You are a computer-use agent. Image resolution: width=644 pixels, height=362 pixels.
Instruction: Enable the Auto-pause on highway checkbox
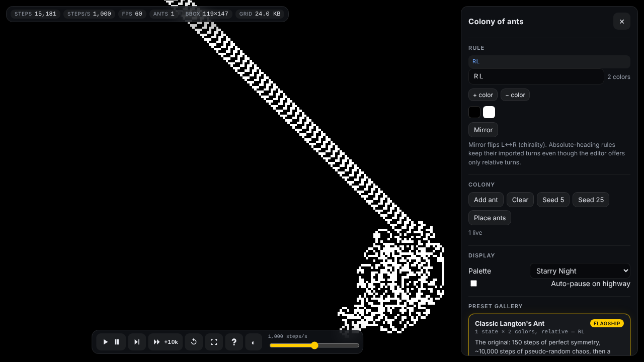coord(473,284)
